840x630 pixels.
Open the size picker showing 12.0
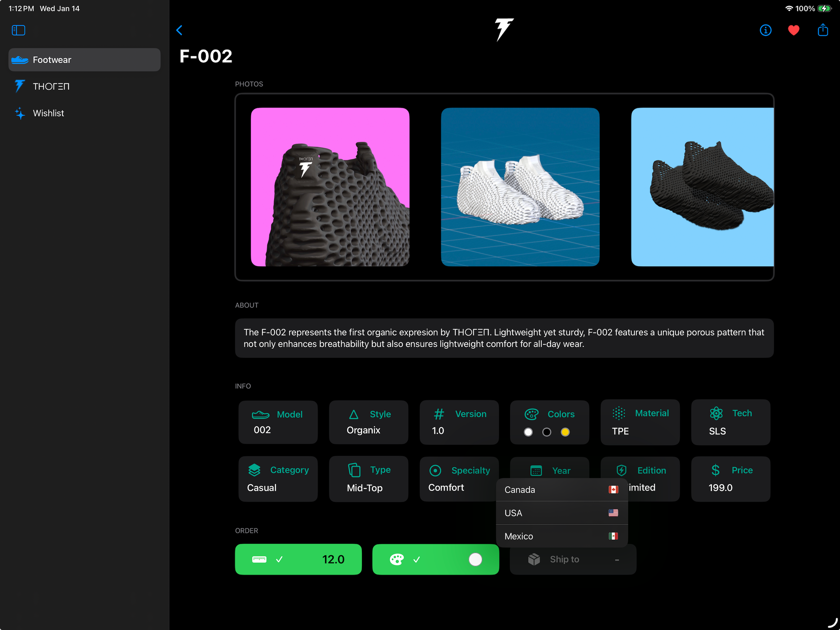pos(298,559)
